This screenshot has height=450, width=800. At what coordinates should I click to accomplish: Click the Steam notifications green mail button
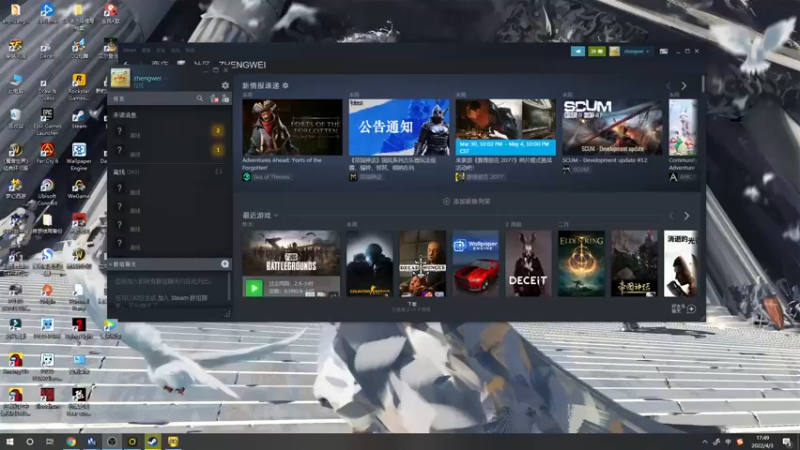(596, 51)
